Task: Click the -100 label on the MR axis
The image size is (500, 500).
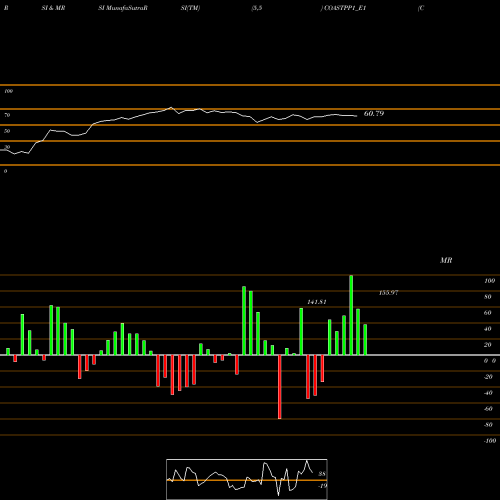Action: pyautogui.click(x=490, y=441)
